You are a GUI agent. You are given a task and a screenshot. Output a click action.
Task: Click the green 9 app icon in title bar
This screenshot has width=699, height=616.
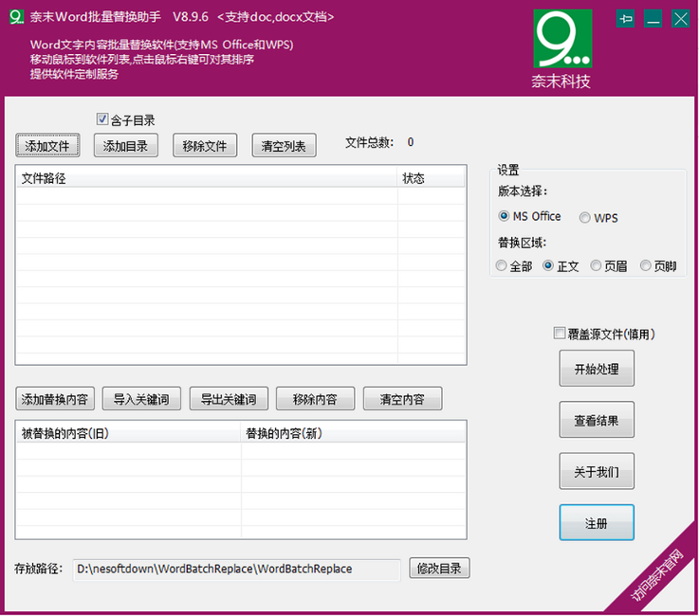[x=16, y=17]
